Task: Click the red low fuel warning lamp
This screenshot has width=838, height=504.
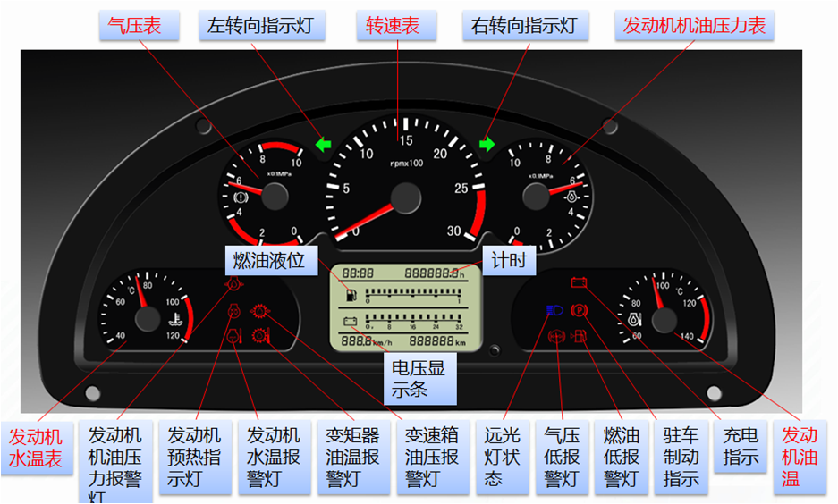Action: point(579,337)
